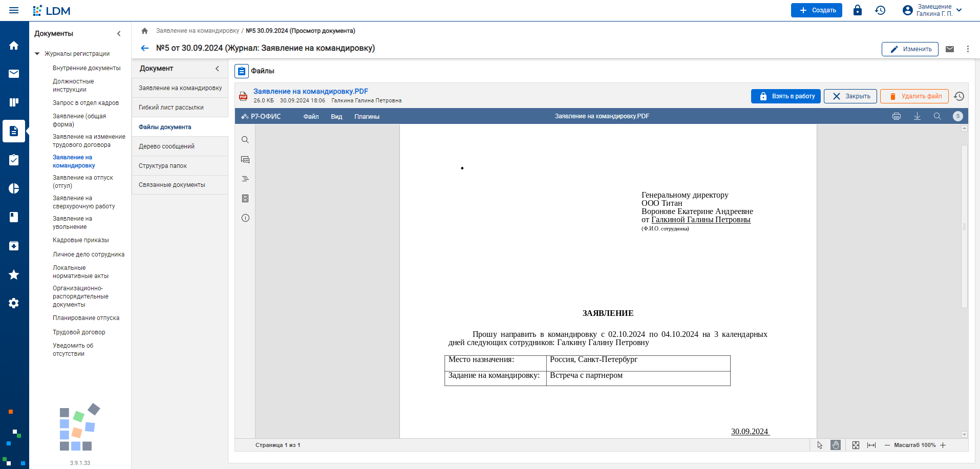
Task: Enable the hand pan tool
Action: point(836,445)
